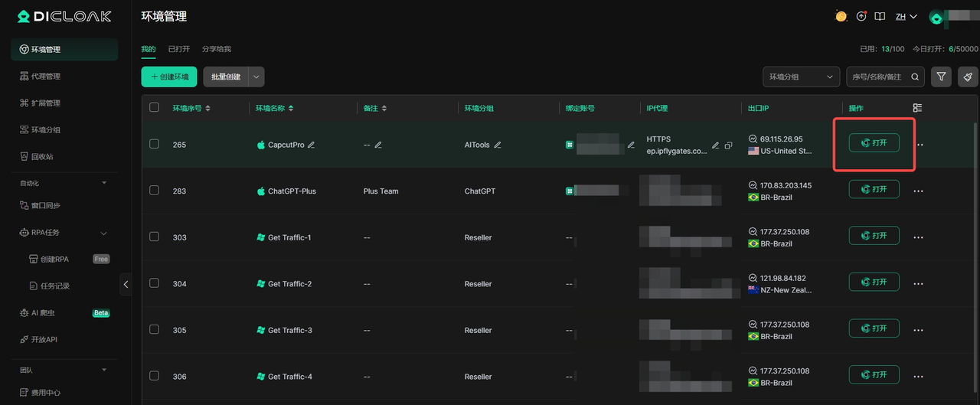Open the CapcutPro environment with 打开
The width and height of the screenshot is (980, 405).
(x=874, y=143)
